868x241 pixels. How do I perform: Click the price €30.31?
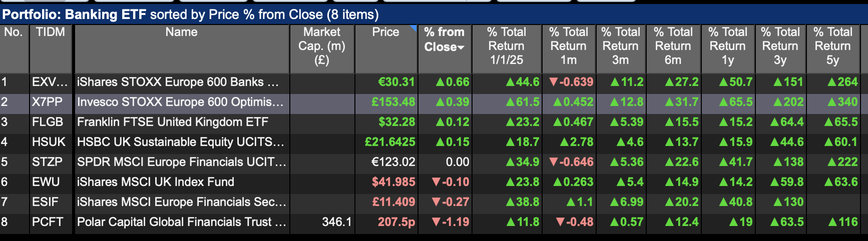(x=396, y=82)
